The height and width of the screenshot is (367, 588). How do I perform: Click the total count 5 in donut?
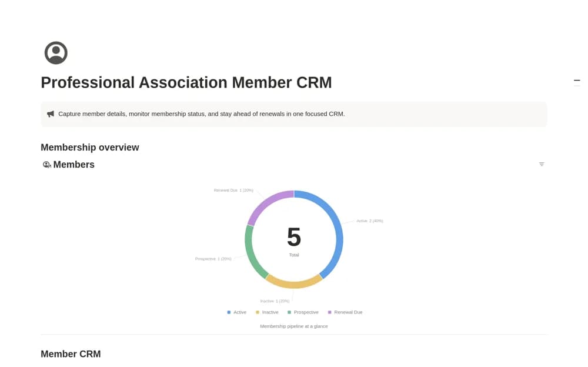(294, 237)
